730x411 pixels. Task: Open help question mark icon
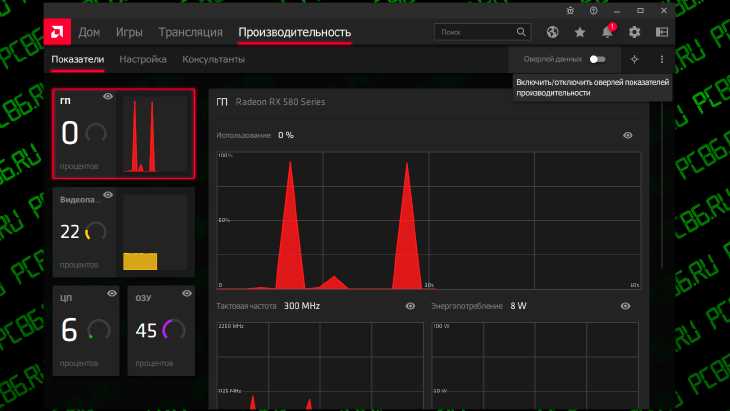(x=594, y=10)
